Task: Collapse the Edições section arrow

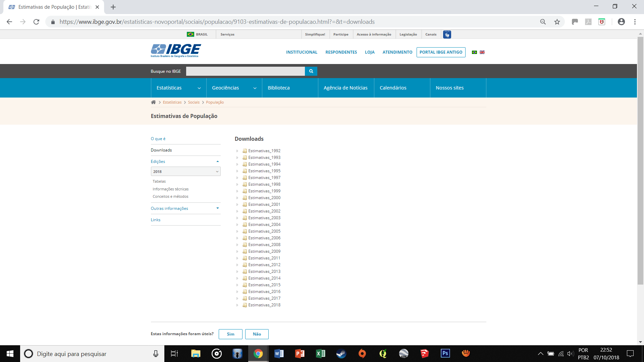Action: pyautogui.click(x=218, y=162)
